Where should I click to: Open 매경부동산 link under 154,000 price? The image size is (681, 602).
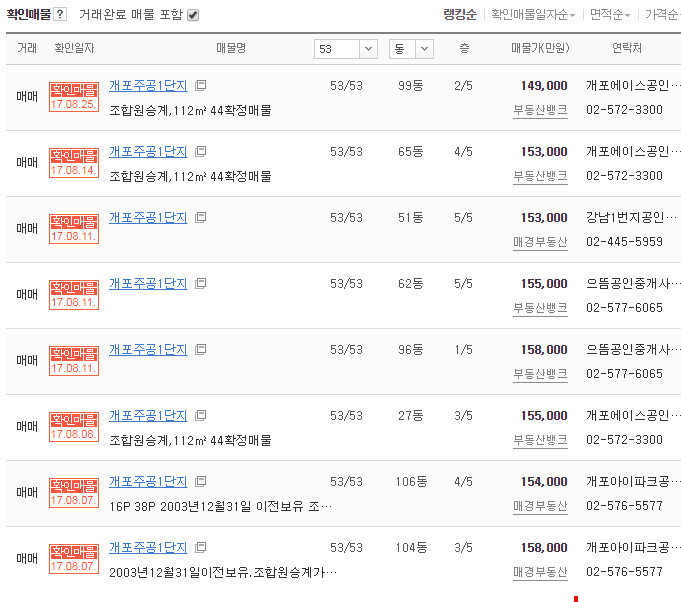[540, 506]
